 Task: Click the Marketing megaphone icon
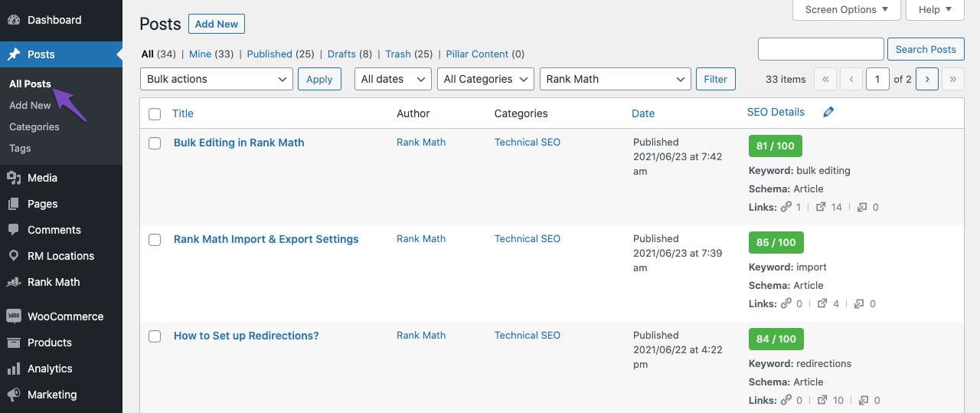click(14, 395)
